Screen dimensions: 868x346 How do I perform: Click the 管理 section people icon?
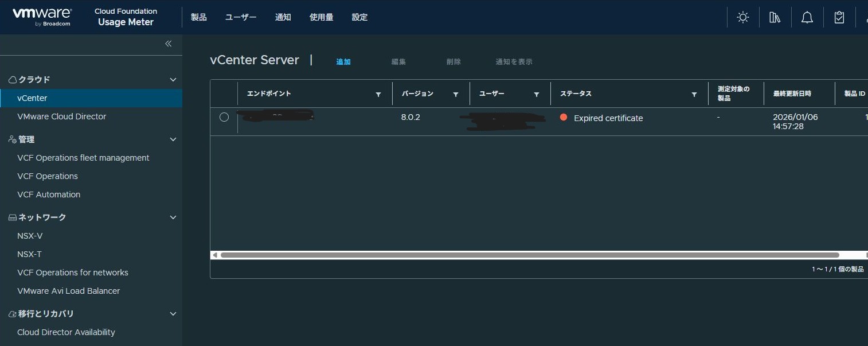click(13, 139)
